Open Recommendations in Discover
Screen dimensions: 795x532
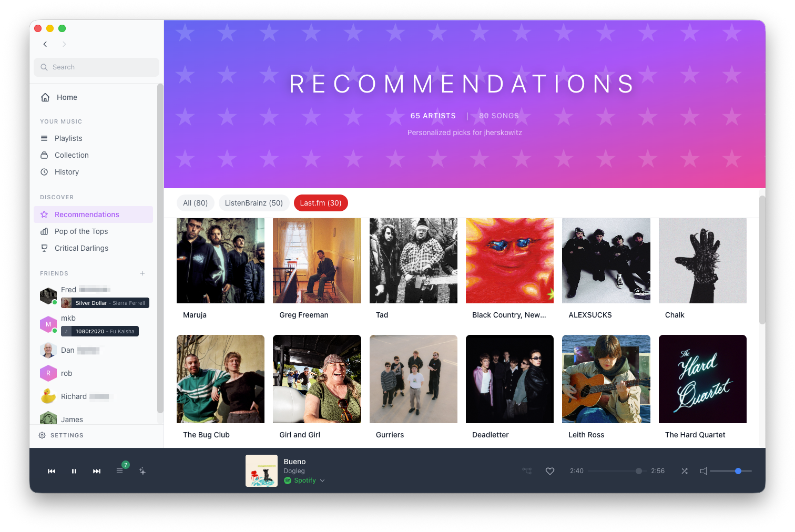[x=86, y=214]
